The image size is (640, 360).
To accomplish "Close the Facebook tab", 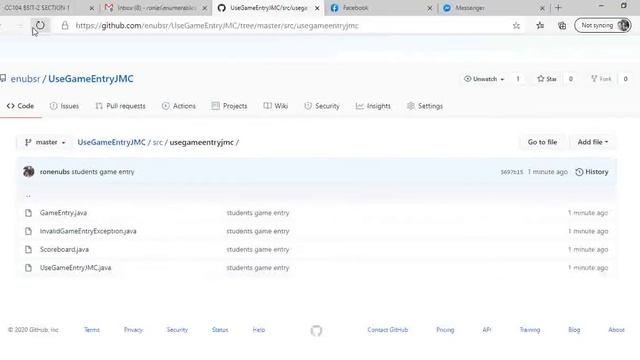I will (x=429, y=8).
